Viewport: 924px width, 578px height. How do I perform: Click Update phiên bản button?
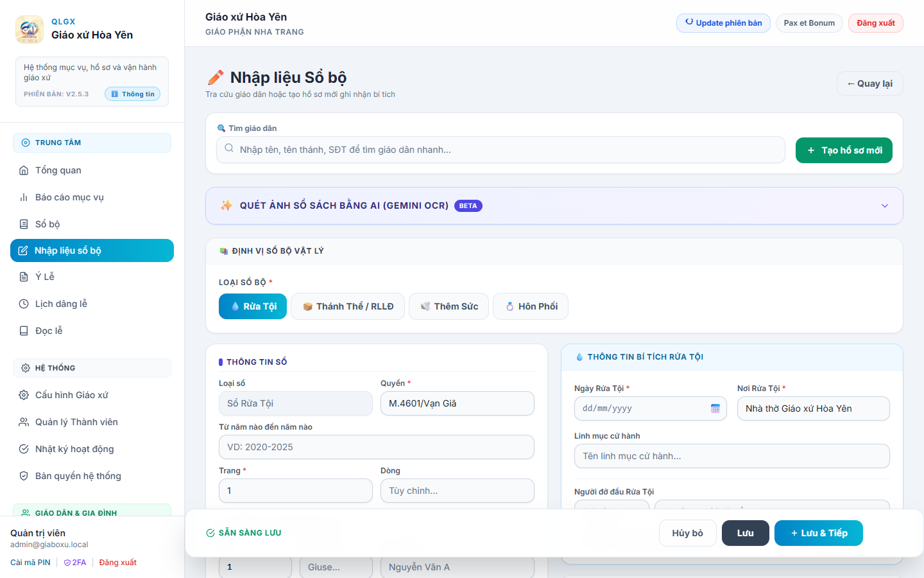click(x=723, y=23)
